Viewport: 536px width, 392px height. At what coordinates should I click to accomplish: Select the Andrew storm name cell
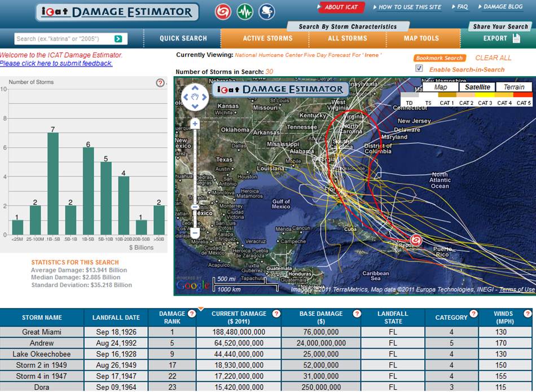click(42, 343)
